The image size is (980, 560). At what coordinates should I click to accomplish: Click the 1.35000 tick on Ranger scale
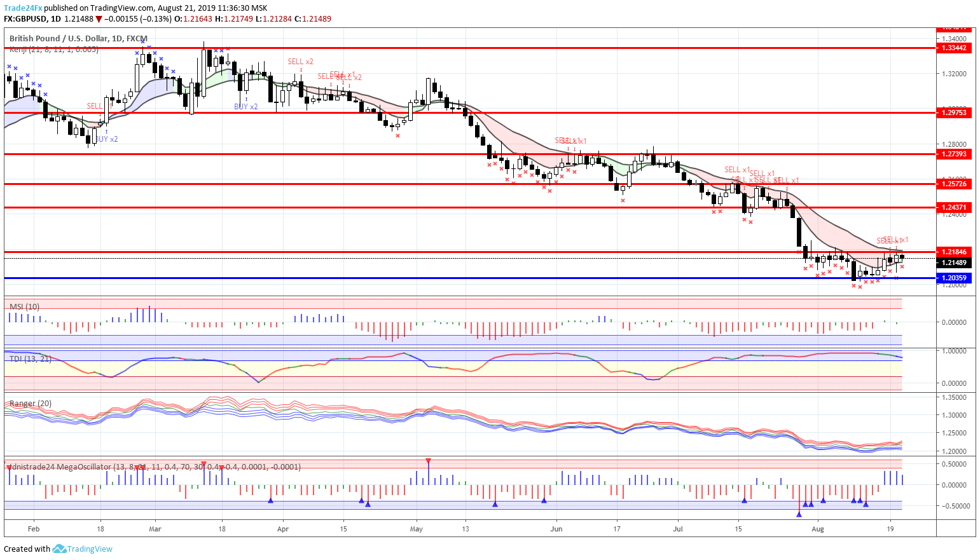click(x=954, y=397)
